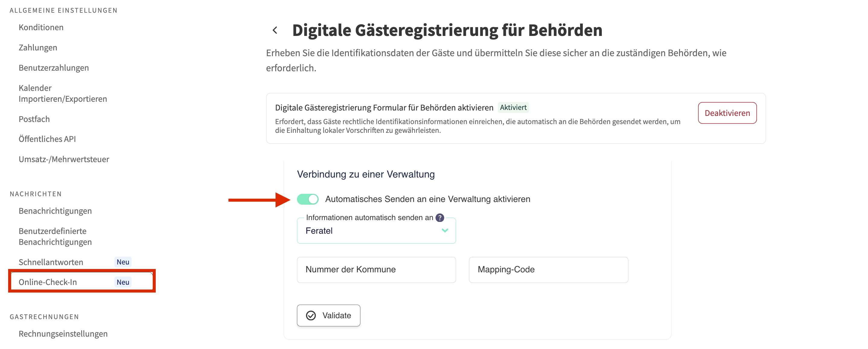Open the Zahlungen menu item

[38, 47]
